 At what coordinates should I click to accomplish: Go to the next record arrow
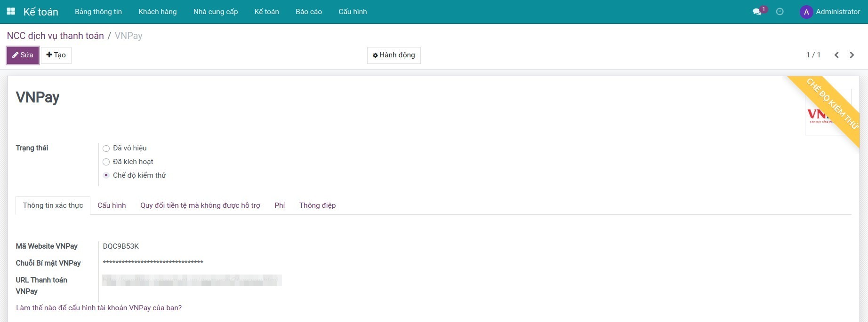[x=852, y=55]
